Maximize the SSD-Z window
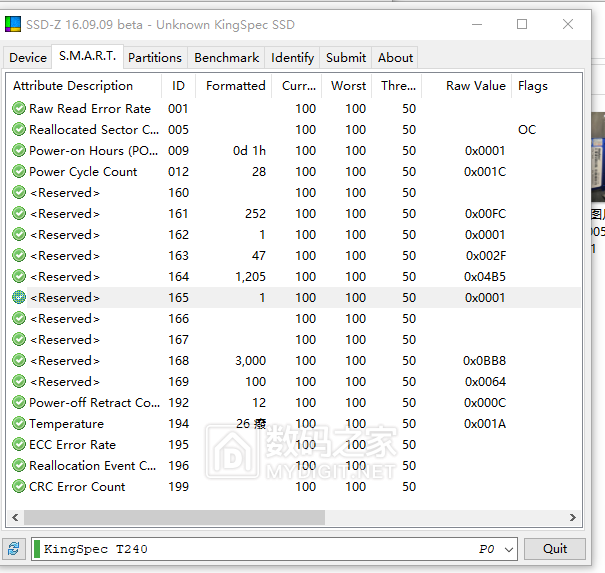The width and height of the screenshot is (605, 573). pyautogui.click(x=522, y=24)
